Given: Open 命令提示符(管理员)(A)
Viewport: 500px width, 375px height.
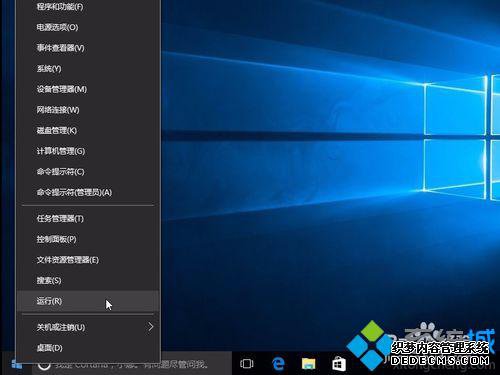Looking at the screenshot, I should click(x=88, y=193).
